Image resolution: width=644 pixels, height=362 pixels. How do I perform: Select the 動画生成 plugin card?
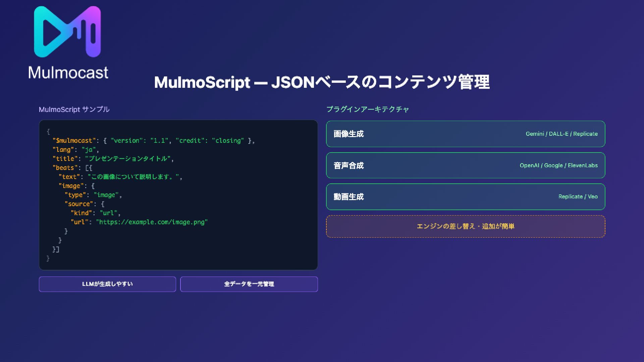(x=466, y=197)
